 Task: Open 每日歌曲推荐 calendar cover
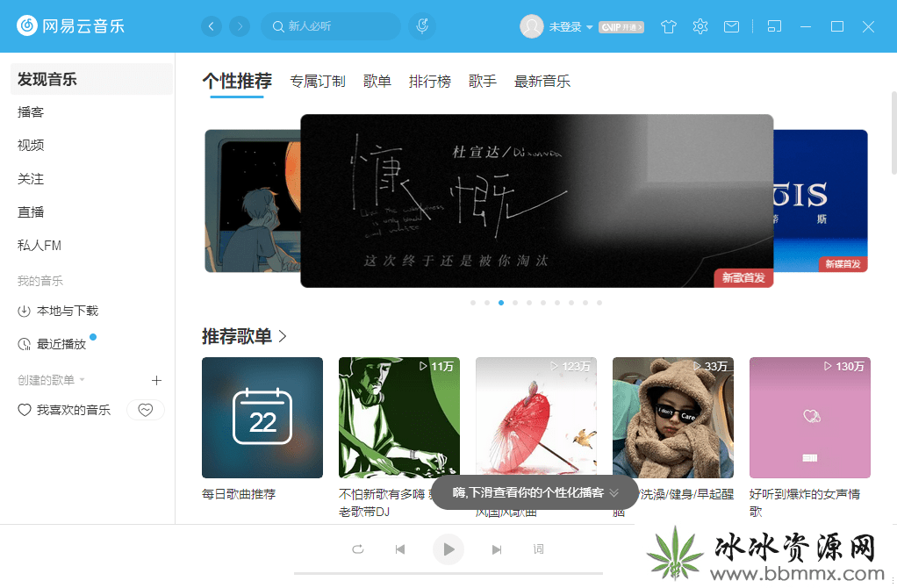262,418
